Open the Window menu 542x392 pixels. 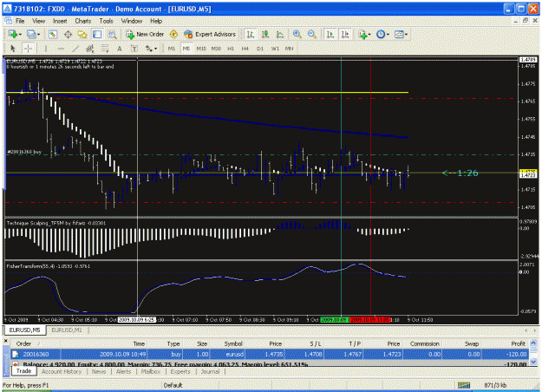coord(132,21)
